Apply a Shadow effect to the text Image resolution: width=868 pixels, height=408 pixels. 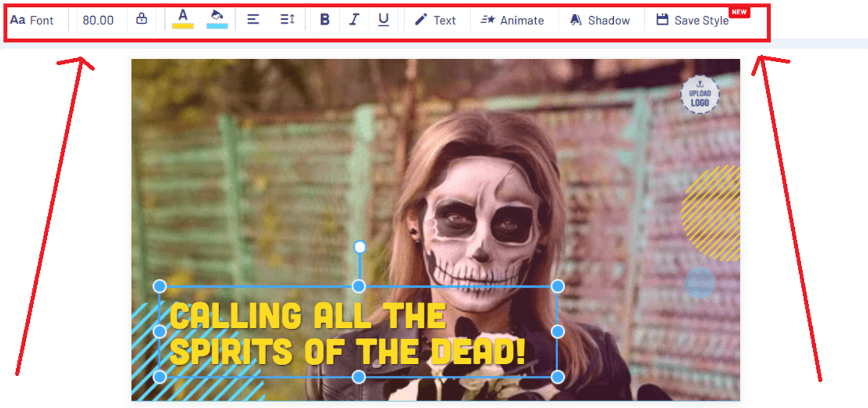click(x=600, y=20)
